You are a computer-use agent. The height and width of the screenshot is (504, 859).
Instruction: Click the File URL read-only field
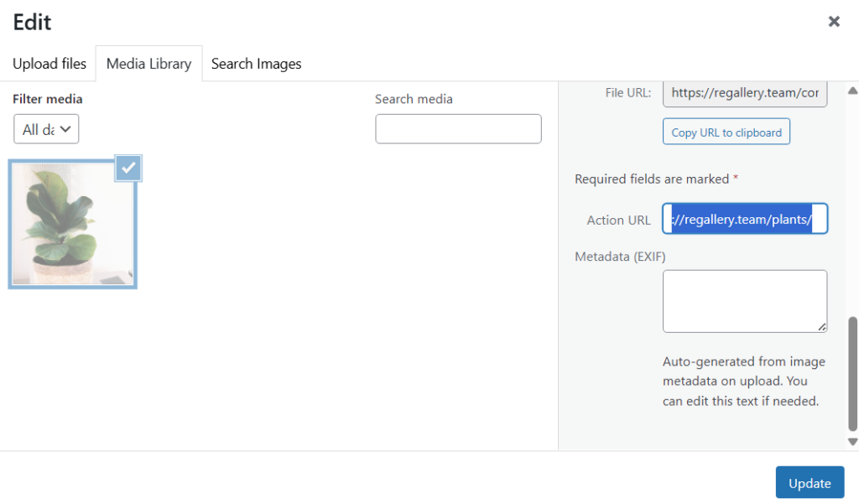click(745, 93)
